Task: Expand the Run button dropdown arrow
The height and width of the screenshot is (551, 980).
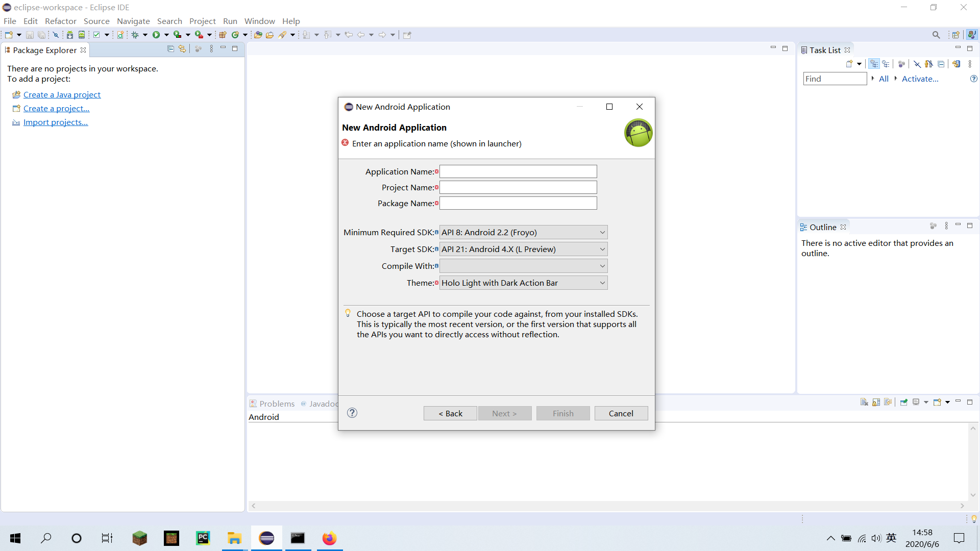Action: tap(166, 35)
